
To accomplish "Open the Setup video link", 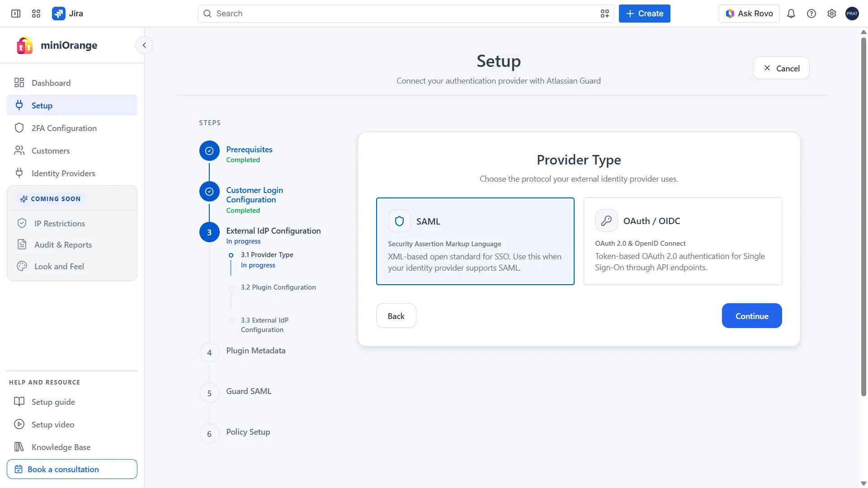I will (x=72, y=424).
